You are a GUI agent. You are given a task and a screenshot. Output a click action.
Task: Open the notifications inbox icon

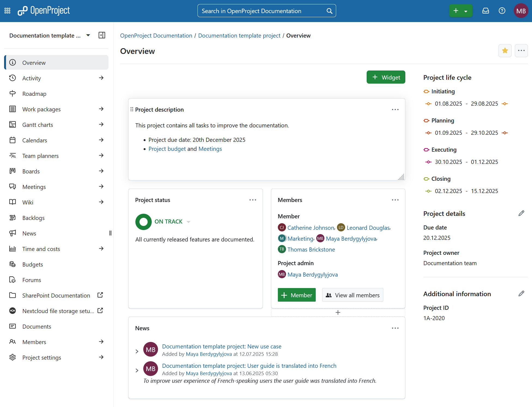(486, 11)
